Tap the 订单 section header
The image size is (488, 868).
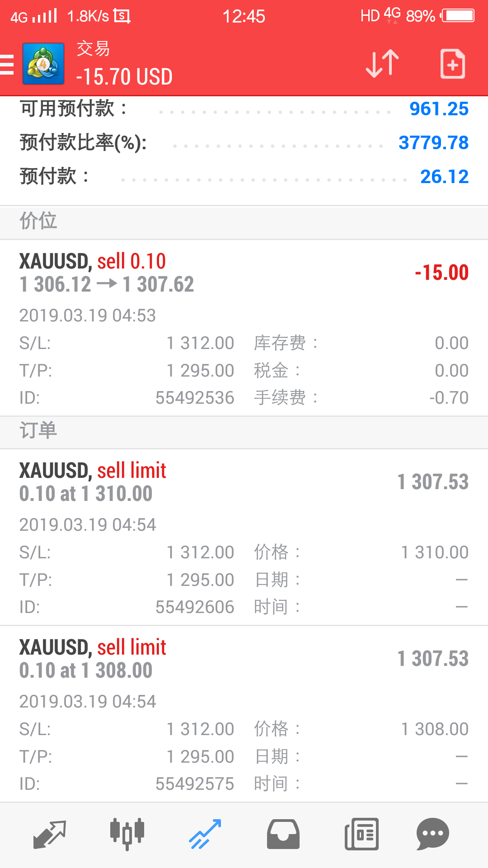(x=244, y=430)
